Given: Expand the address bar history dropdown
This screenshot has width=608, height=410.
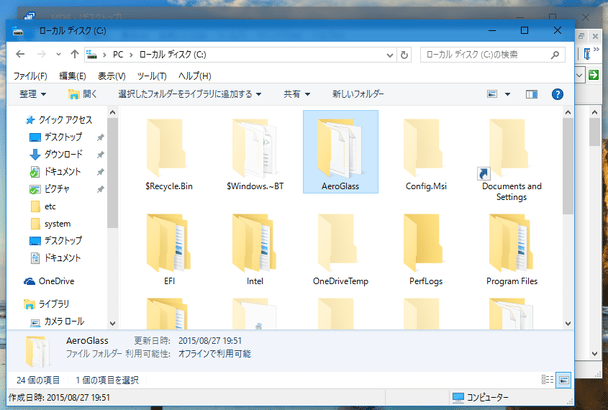Looking at the screenshot, I should coord(390,55).
